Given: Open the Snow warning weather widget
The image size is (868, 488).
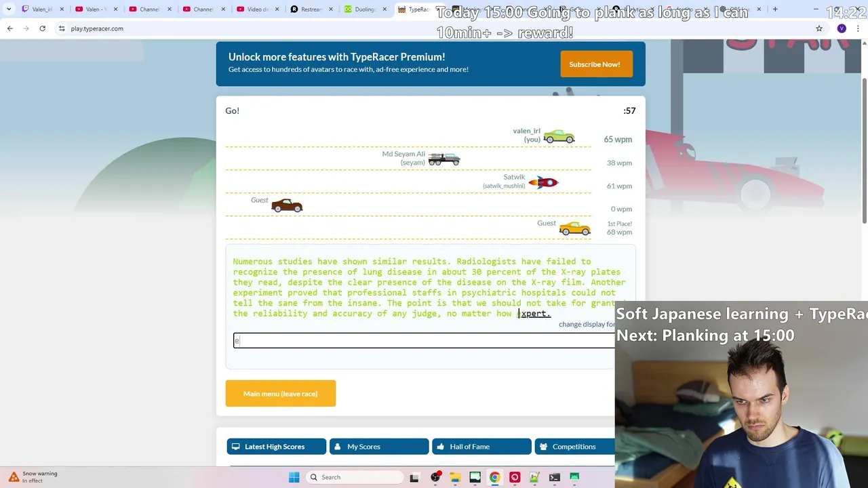Looking at the screenshot, I should point(33,477).
